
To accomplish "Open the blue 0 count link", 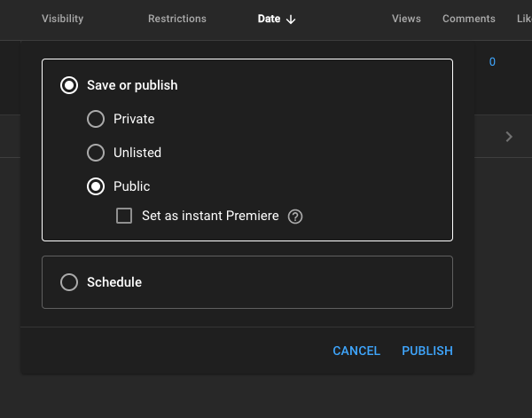I will click(x=492, y=62).
